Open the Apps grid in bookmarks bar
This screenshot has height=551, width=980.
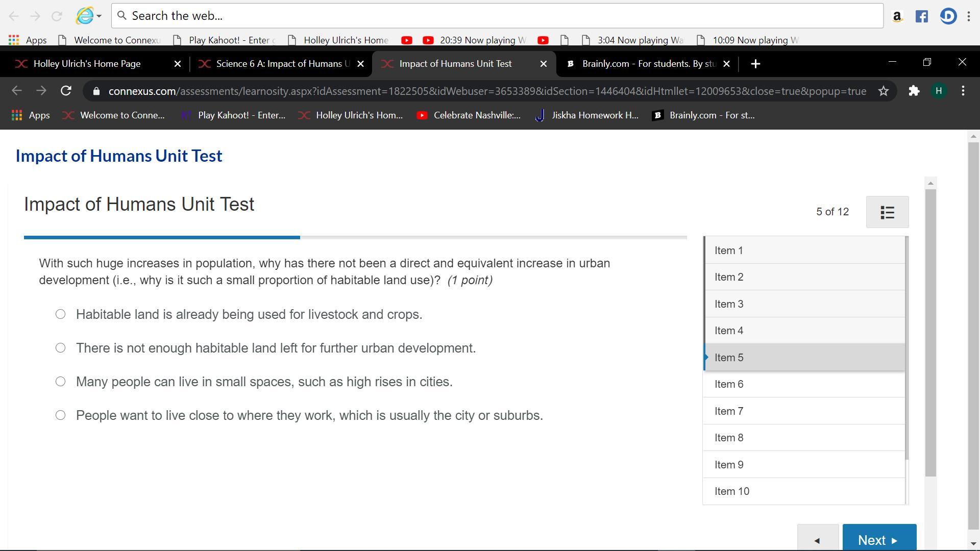17,115
